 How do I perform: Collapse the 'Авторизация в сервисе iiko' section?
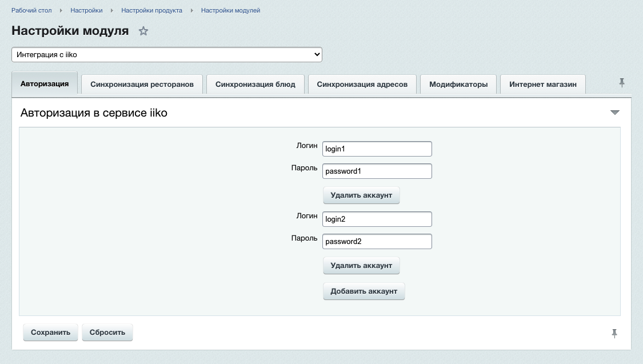point(615,113)
